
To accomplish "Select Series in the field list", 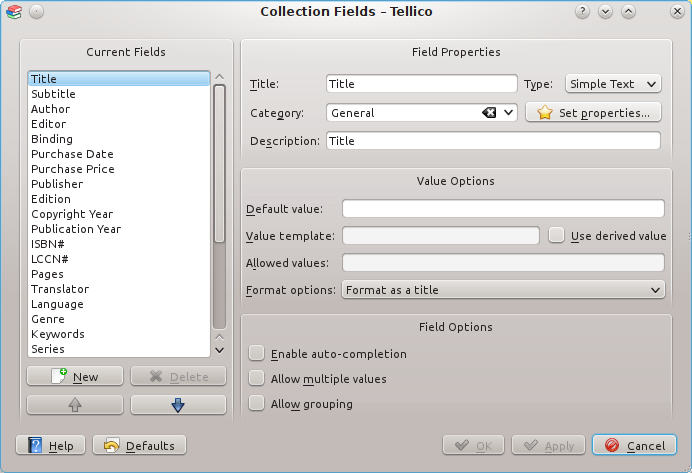I will pos(119,349).
